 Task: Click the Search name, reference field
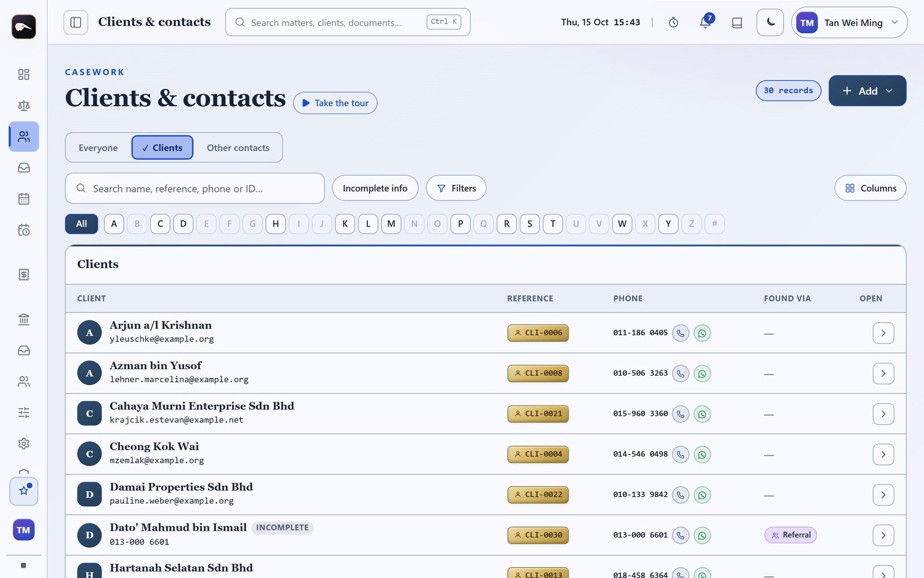[195, 188]
